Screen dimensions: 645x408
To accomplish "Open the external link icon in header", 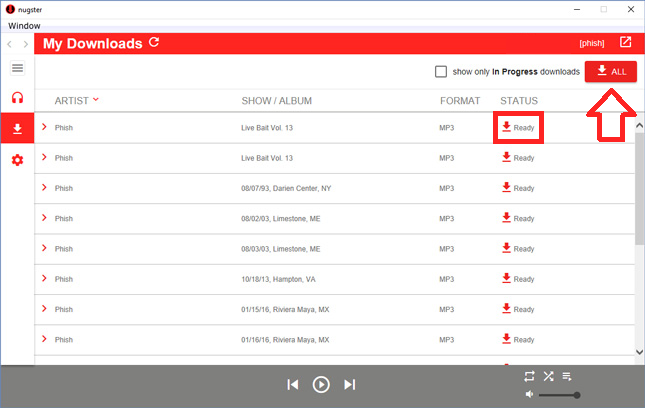I will (x=625, y=42).
